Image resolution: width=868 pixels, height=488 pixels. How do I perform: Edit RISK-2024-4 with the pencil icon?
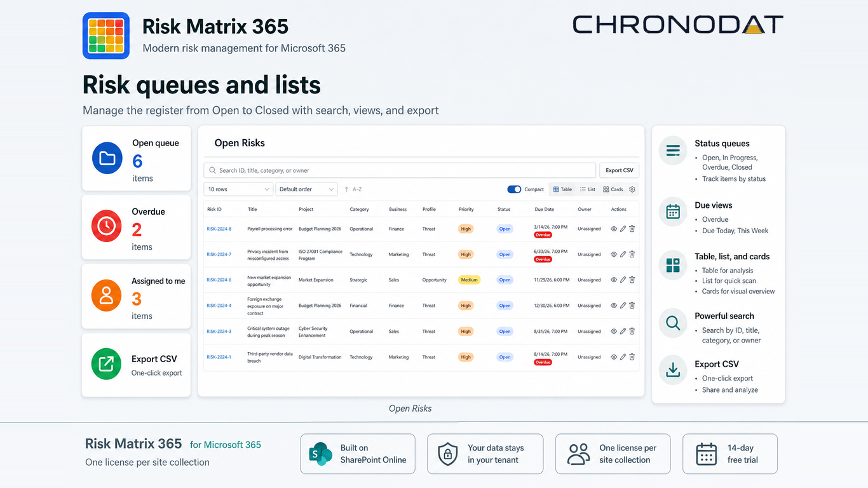click(623, 306)
